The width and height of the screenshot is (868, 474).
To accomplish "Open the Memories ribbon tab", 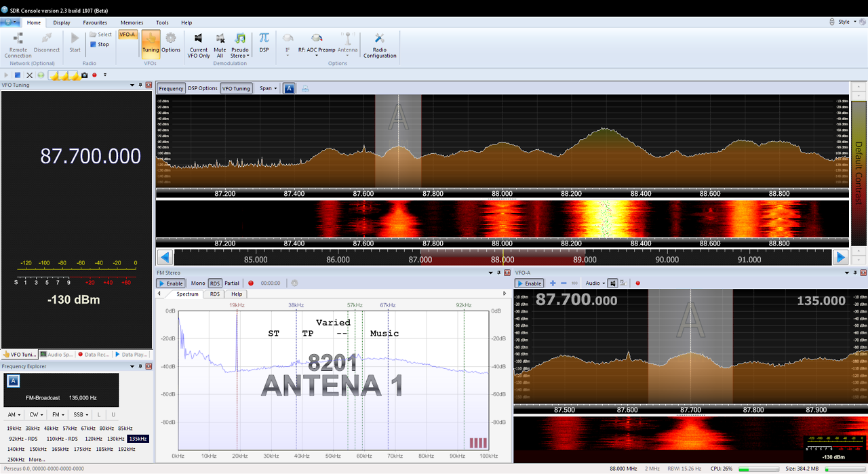I will click(x=132, y=22).
